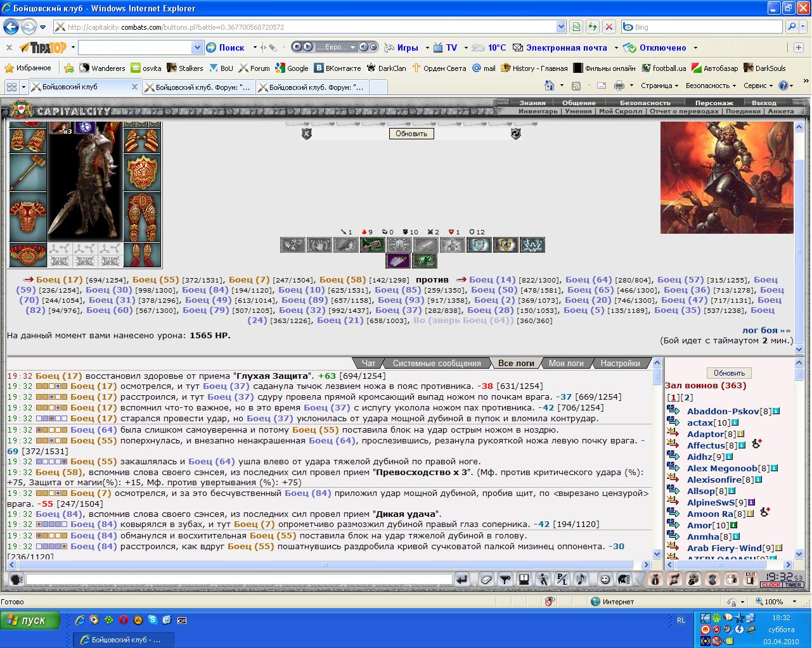
Task: Switch to the Чат tab
Action: pyautogui.click(x=368, y=363)
